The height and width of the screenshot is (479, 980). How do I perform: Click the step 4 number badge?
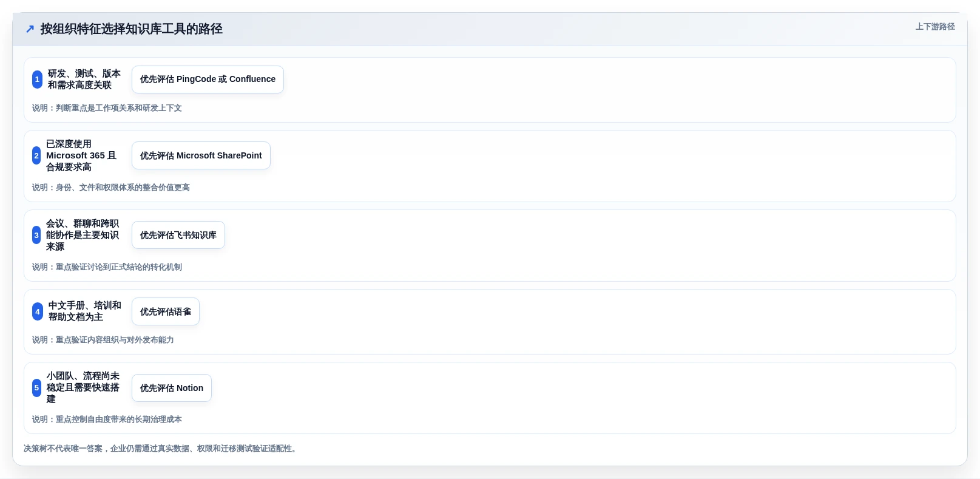point(38,312)
